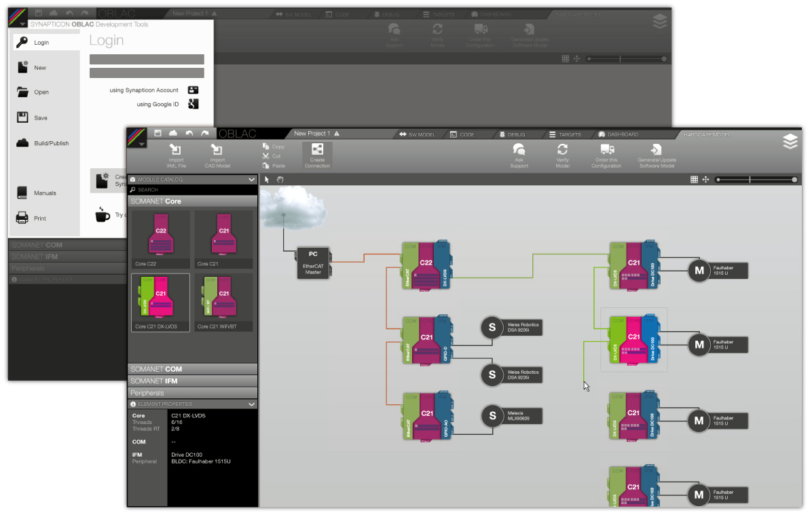This screenshot has height=517, width=812.
Task: Select the Core C21 DX-LVDS module thumbnail
Action: [160, 303]
